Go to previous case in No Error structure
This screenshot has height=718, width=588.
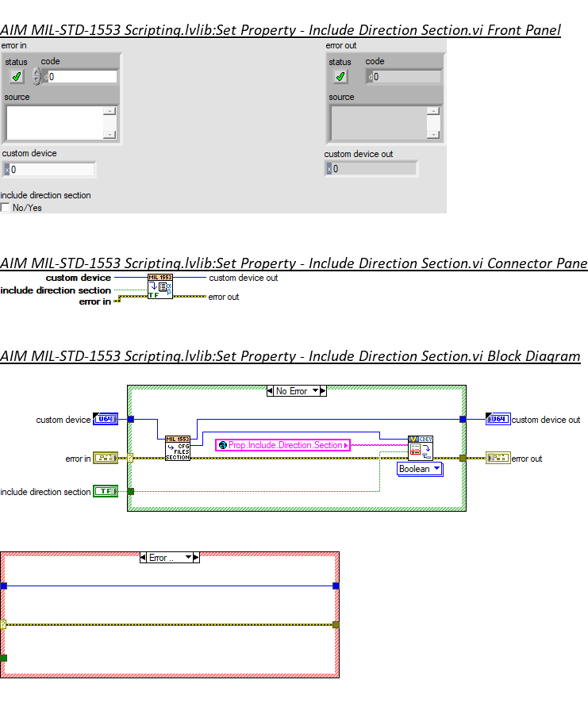pyautogui.click(x=270, y=391)
